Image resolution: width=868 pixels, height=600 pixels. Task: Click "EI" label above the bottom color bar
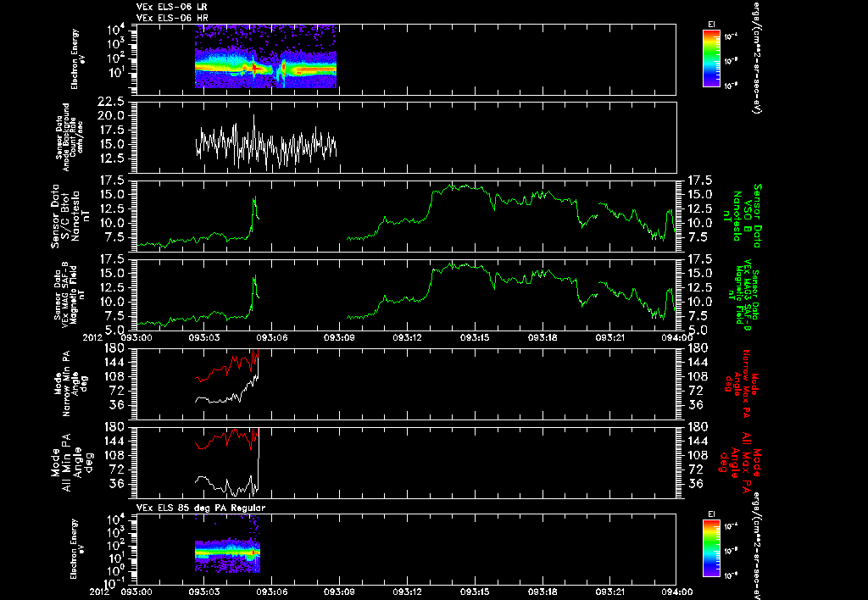coord(711,514)
